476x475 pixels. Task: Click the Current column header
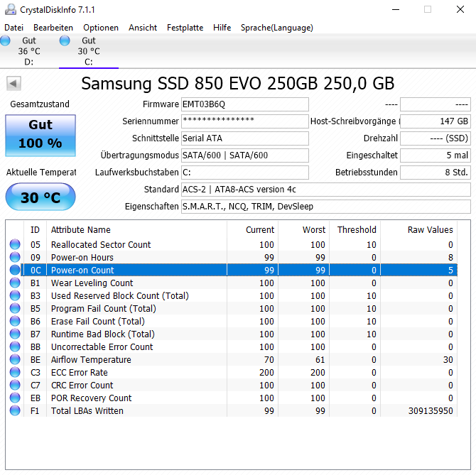click(253, 229)
